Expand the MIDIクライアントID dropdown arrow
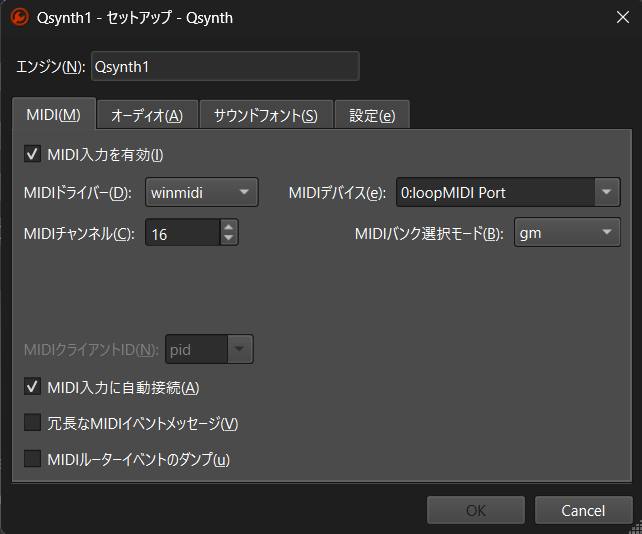Image resolution: width=642 pixels, height=534 pixels. point(240,349)
